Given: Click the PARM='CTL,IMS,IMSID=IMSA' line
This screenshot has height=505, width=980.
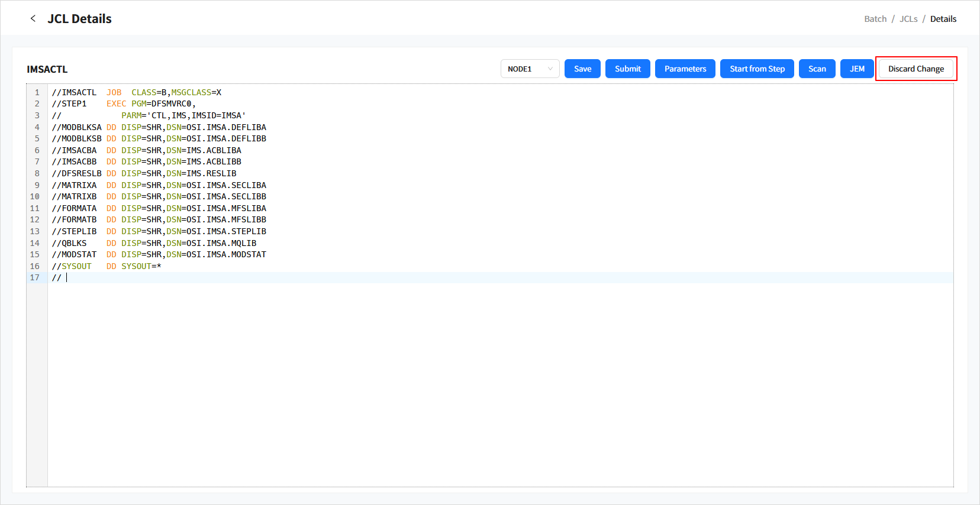Looking at the screenshot, I should tap(183, 116).
